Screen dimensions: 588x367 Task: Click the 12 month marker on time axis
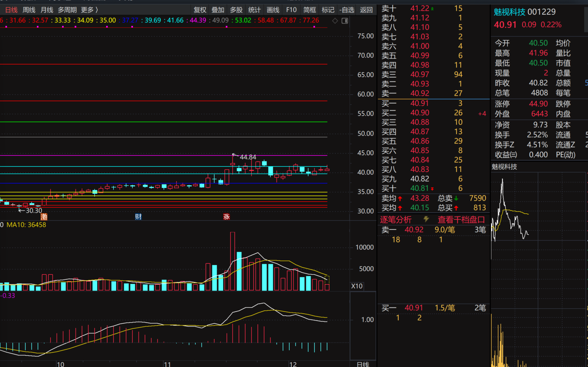pos(293,364)
